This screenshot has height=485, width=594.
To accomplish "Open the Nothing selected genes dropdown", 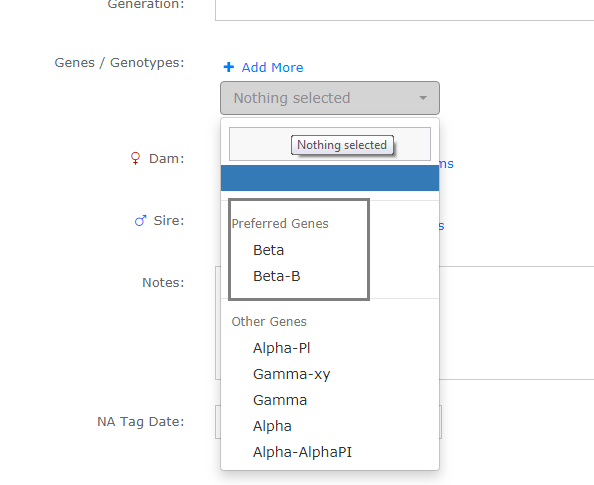I will pyautogui.click(x=330, y=98).
